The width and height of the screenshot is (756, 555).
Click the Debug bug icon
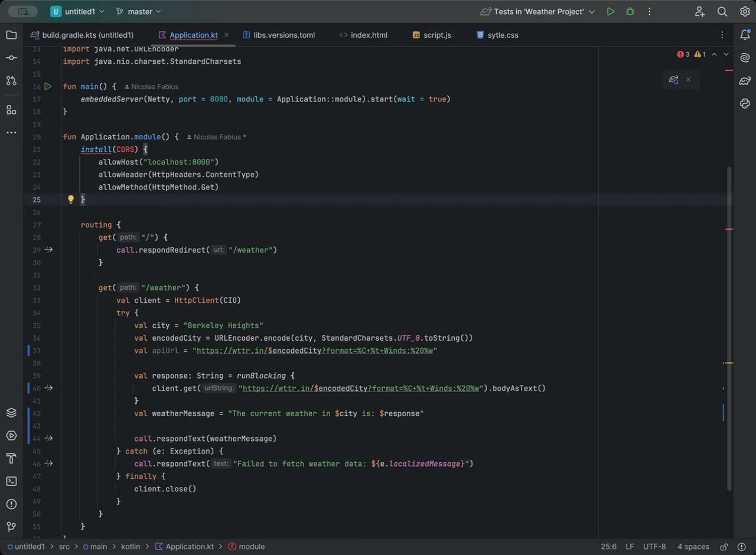(x=630, y=12)
